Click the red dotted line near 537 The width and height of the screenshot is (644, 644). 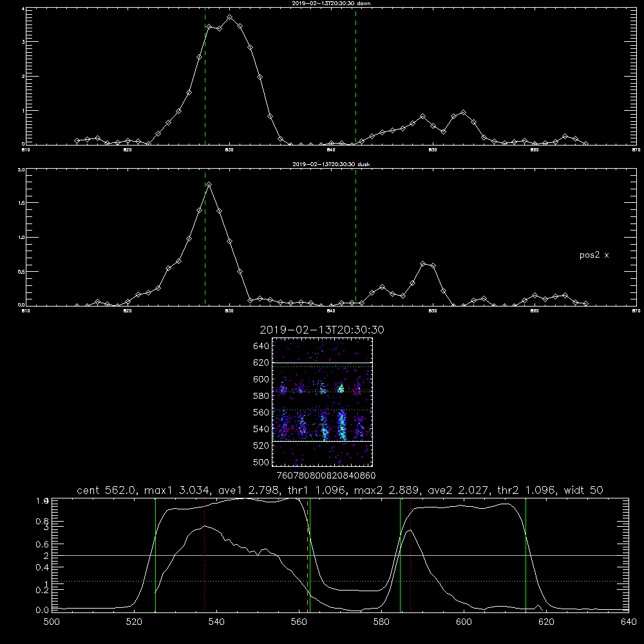pos(205,554)
